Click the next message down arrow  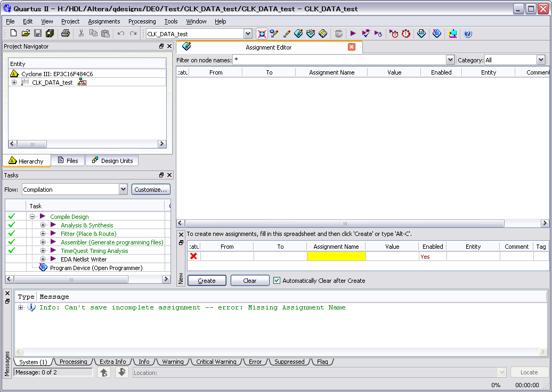[x=121, y=372]
